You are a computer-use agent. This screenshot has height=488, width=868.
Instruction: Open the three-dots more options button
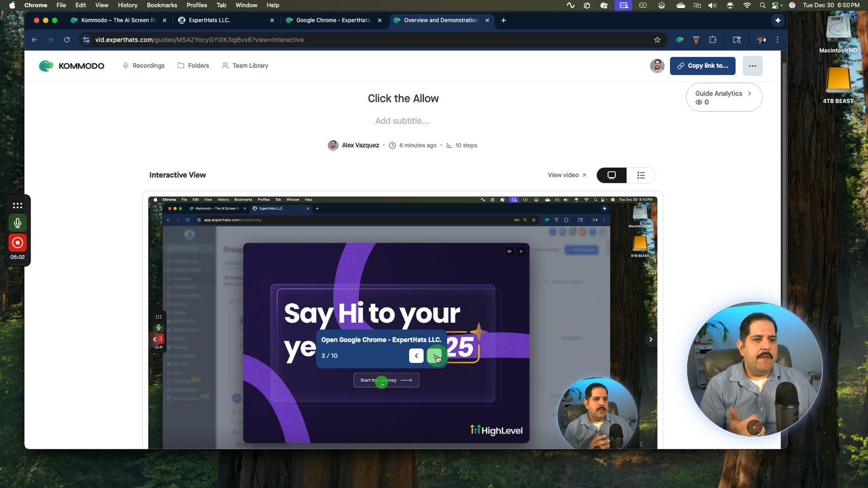pos(752,66)
